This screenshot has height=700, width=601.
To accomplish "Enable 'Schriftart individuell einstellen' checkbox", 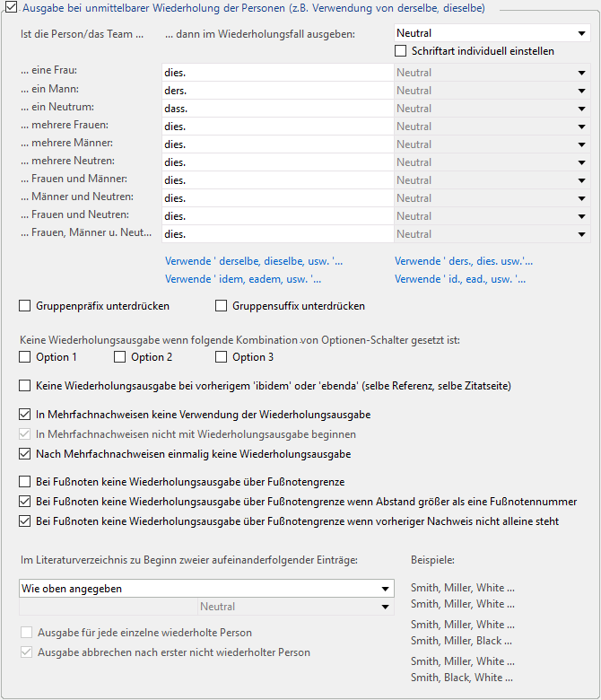I will pyautogui.click(x=401, y=51).
